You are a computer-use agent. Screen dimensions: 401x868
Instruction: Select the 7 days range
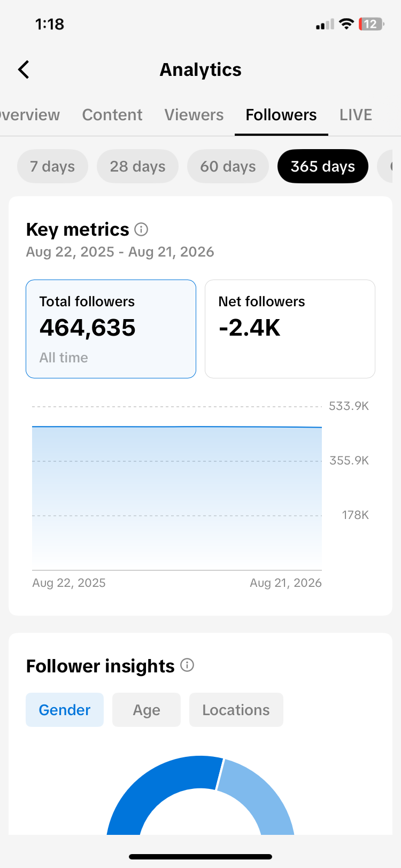coord(52,166)
